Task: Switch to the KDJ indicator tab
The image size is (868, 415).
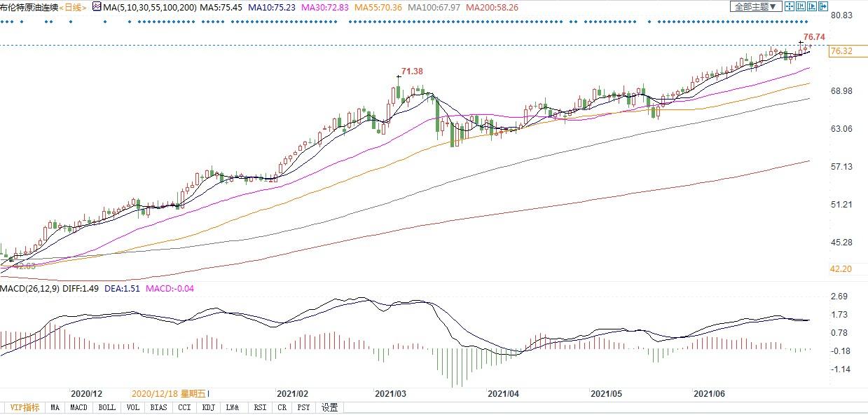Action: [x=208, y=407]
